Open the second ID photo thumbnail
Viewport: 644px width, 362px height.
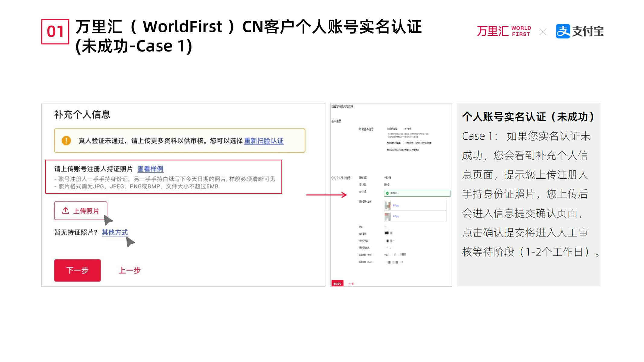point(388,216)
